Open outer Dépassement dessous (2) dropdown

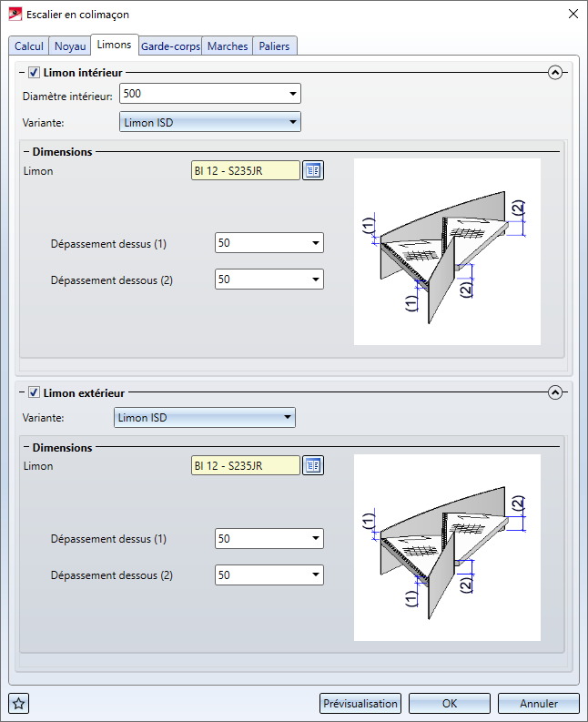pyautogui.click(x=316, y=575)
